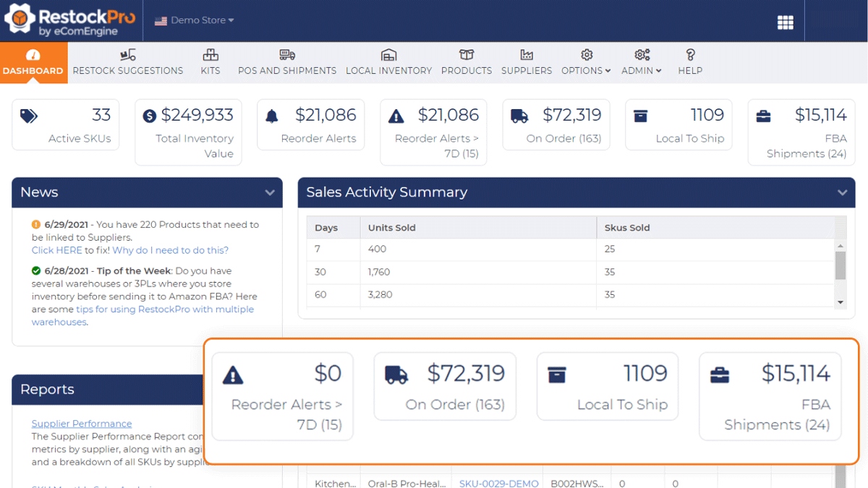
Task: Click the Help question mark icon
Action: coord(690,53)
